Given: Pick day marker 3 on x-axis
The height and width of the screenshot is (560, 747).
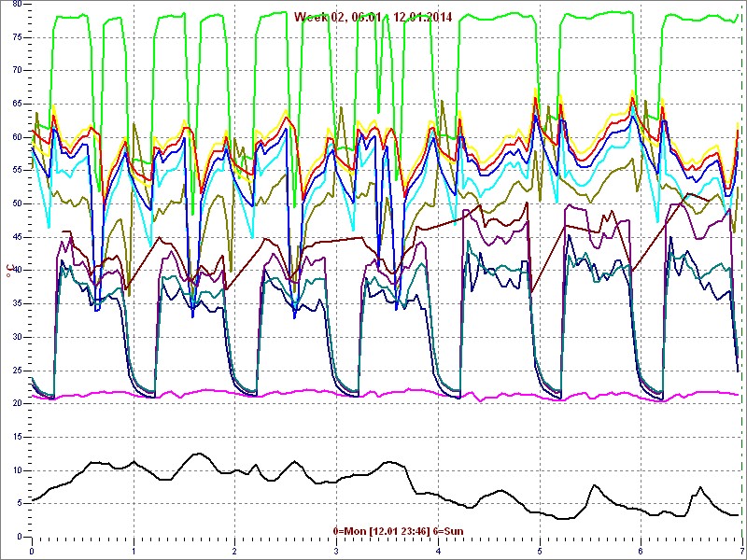Looking at the screenshot, I should pos(336,551).
